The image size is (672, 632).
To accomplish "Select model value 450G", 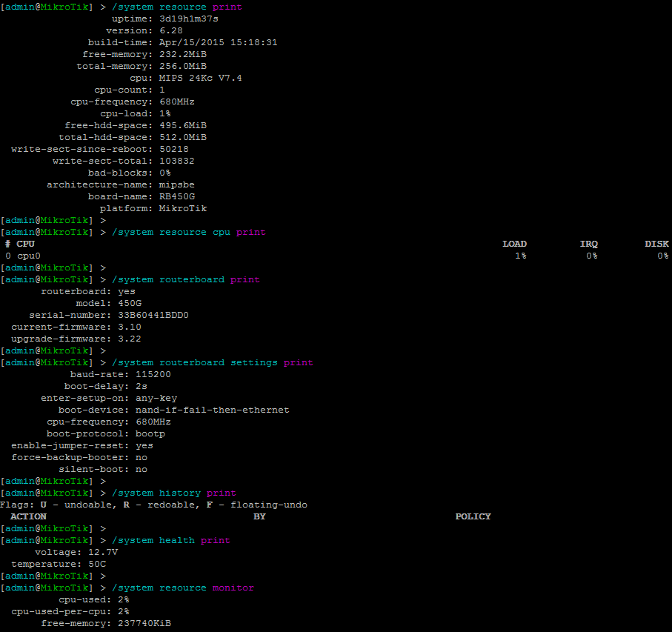I will (x=130, y=303).
